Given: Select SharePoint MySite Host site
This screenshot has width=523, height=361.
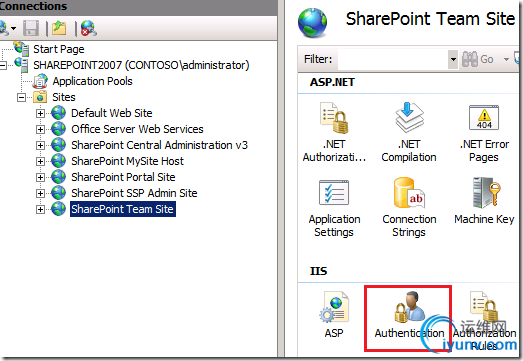Looking at the screenshot, I should (x=127, y=161).
